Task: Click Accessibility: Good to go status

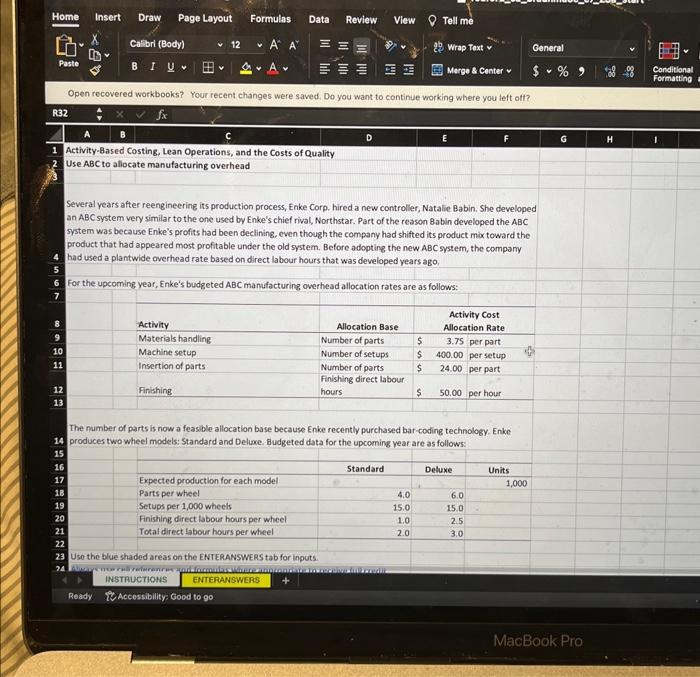Action: (160, 597)
